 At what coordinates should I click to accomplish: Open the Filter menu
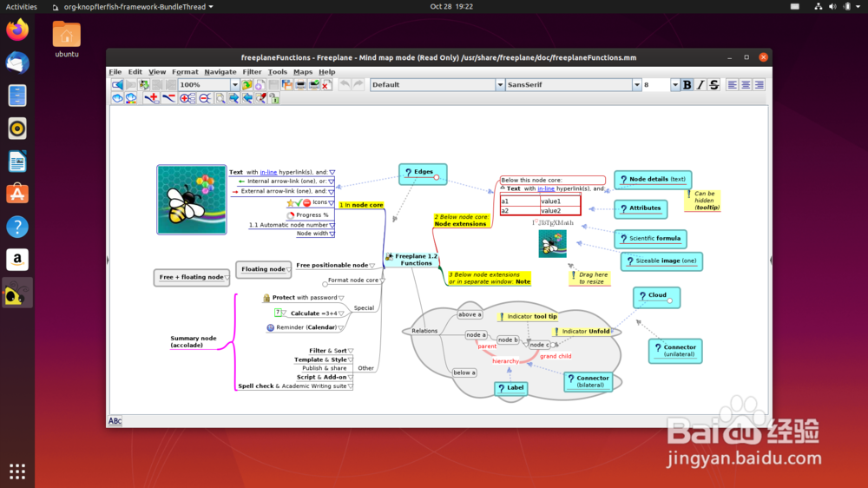(252, 72)
